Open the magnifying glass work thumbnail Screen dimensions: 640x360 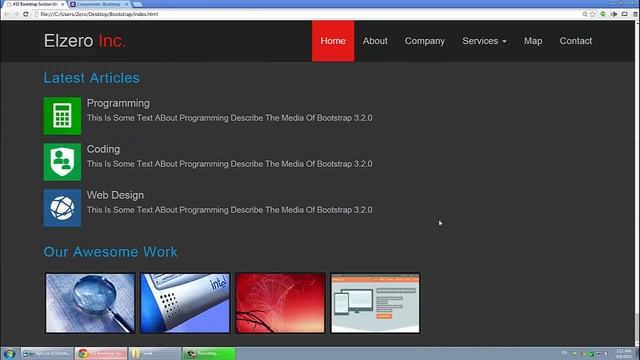(x=90, y=303)
